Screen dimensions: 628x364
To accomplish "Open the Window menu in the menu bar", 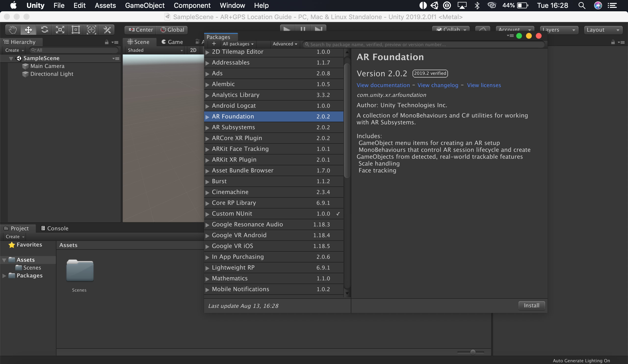I will (233, 5).
